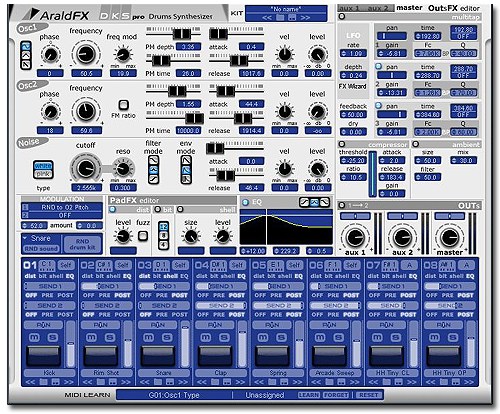Select pad 03 shell effect label

(171, 276)
